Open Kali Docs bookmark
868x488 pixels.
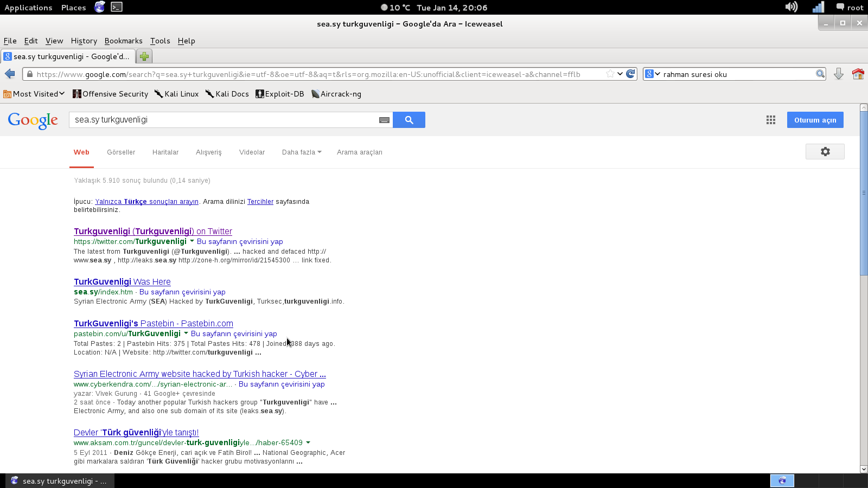(x=227, y=94)
